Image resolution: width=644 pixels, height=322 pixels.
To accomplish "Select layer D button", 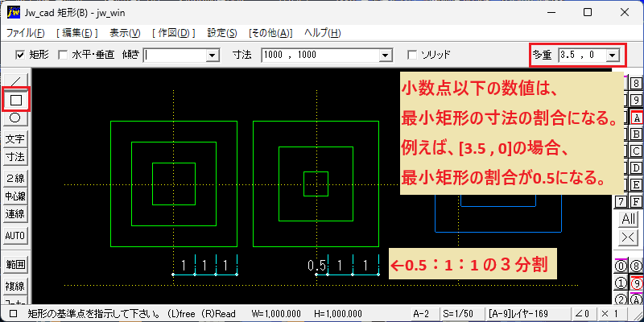I will pos(637,168).
